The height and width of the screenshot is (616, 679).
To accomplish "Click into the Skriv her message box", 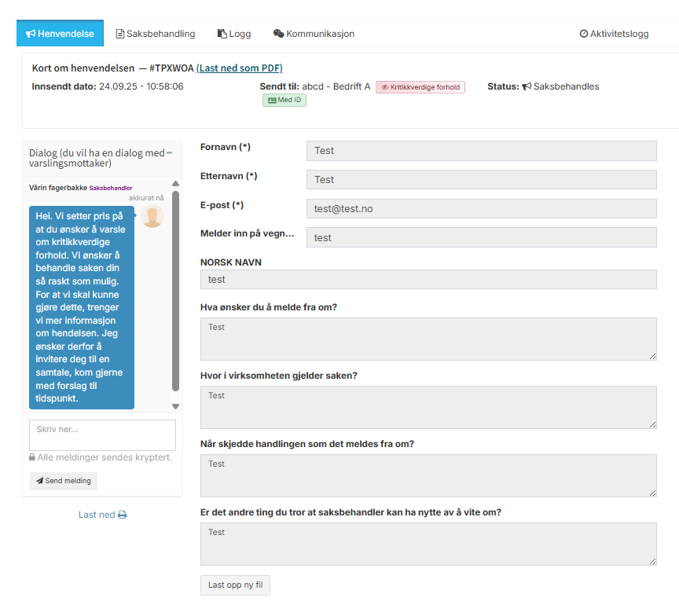I will (102, 435).
